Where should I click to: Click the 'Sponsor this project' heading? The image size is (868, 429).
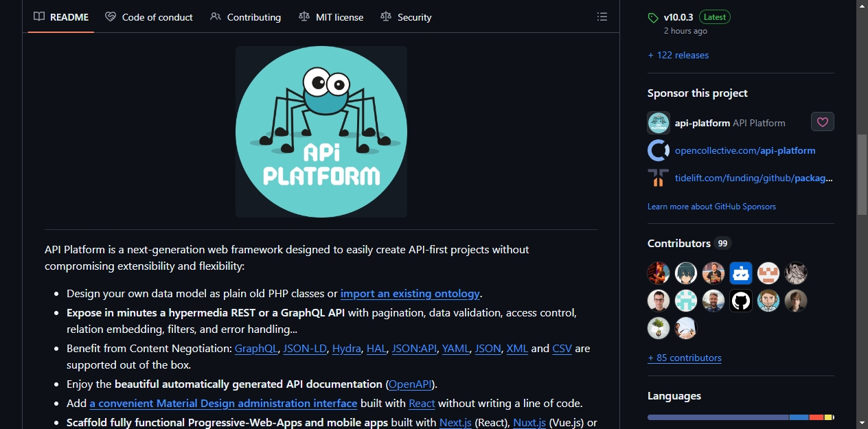click(698, 93)
